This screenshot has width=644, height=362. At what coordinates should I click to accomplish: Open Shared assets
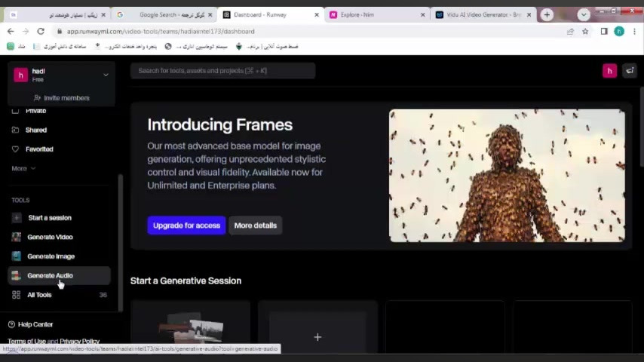(x=36, y=130)
